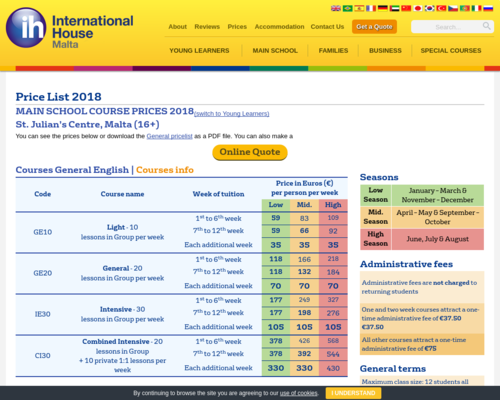Click the Course name column header
Viewport: 500px width, 400px height.
pyautogui.click(x=122, y=194)
